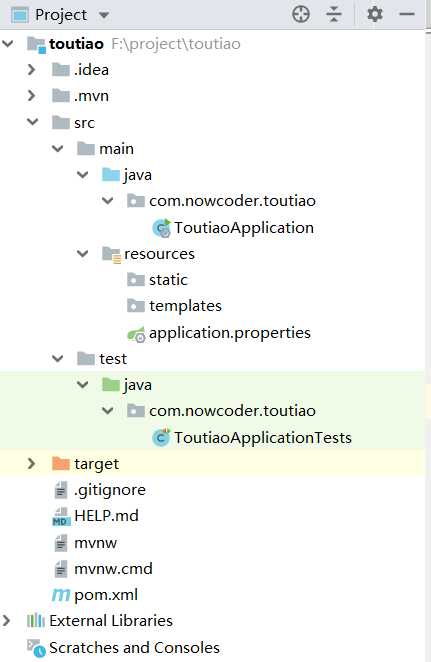Open the Project view dropdown arrow
Screen dimensions: 431x662
pyautogui.click(x=103, y=16)
